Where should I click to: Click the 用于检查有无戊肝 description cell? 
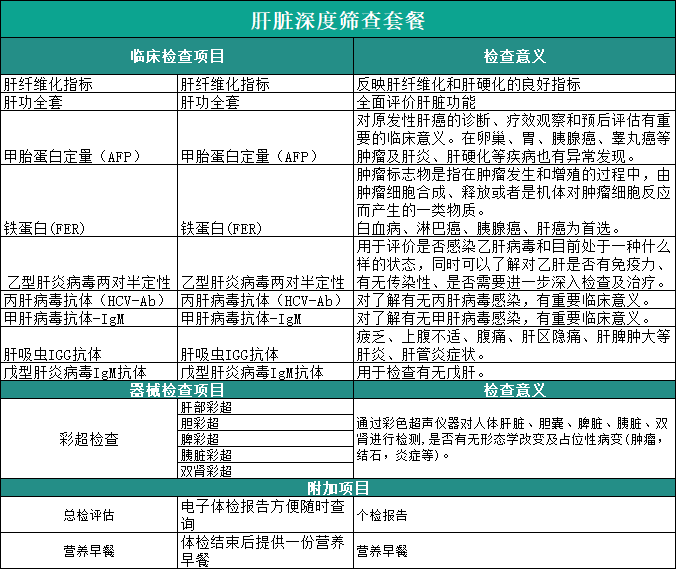coord(514,372)
